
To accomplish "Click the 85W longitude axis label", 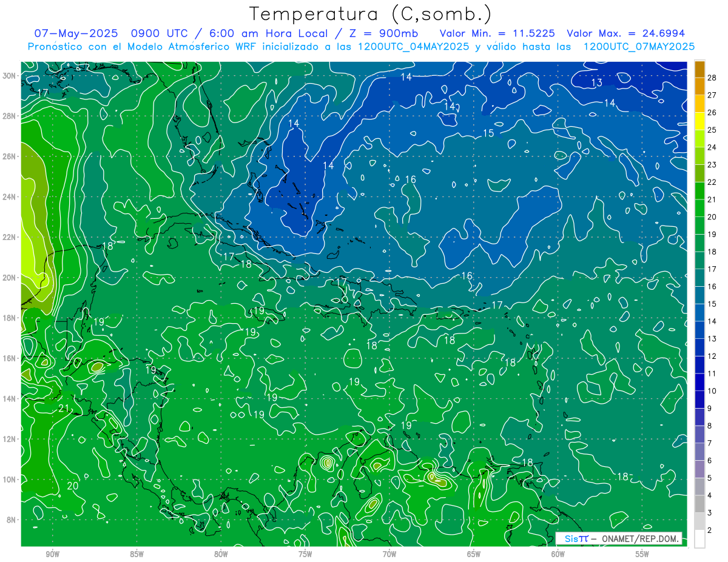I will [137, 554].
